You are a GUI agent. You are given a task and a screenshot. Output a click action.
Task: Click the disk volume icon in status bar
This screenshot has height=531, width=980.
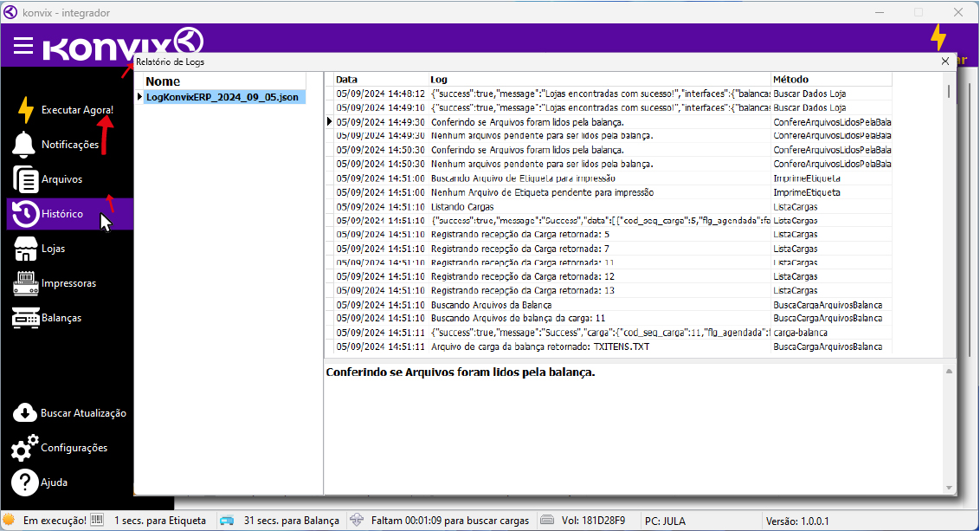(x=547, y=520)
